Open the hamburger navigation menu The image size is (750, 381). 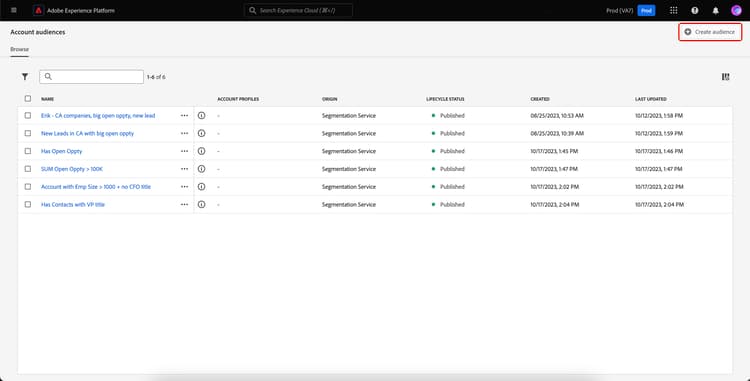pos(13,10)
